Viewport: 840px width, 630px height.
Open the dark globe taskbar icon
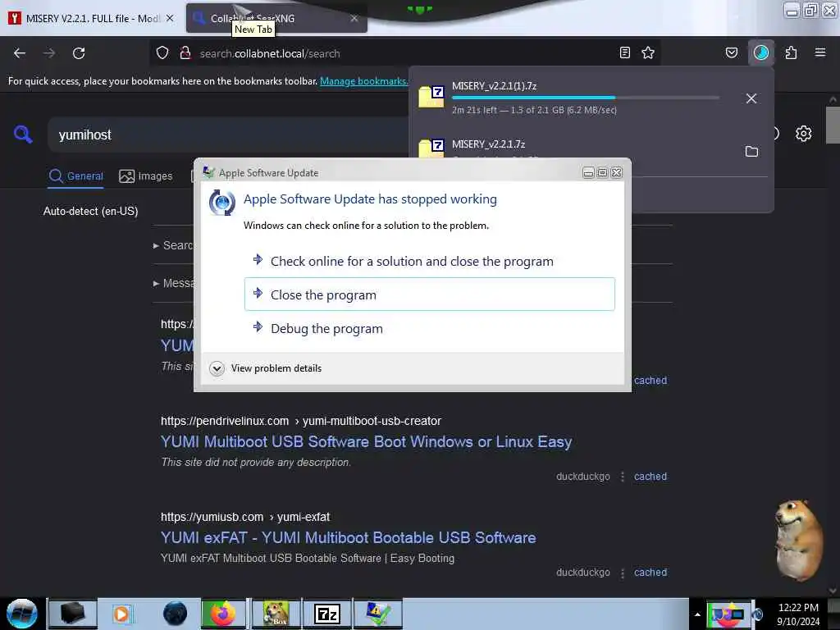176,614
